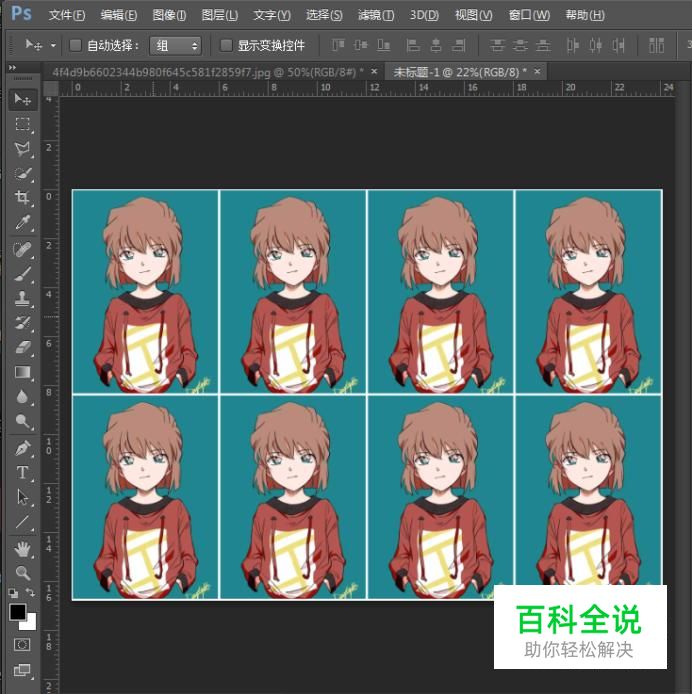Image resolution: width=692 pixels, height=694 pixels.
Task: Select the Horizontal Type tool
Action: point(22,472)
